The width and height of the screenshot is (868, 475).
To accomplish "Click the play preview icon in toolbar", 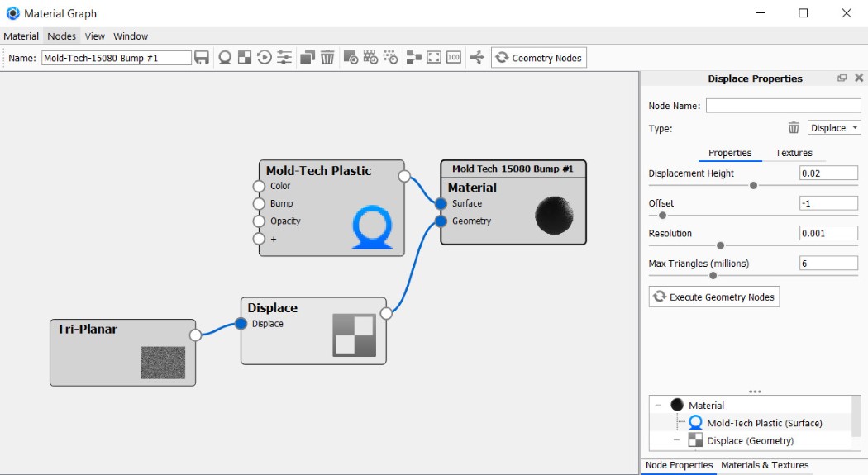I will click(265, 58).
